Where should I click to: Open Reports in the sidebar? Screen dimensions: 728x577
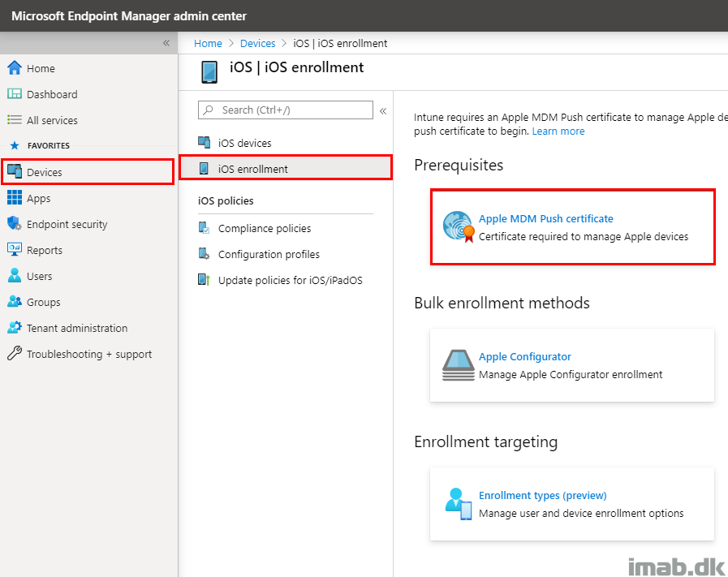pyautogui.click(x=44, y=250)
